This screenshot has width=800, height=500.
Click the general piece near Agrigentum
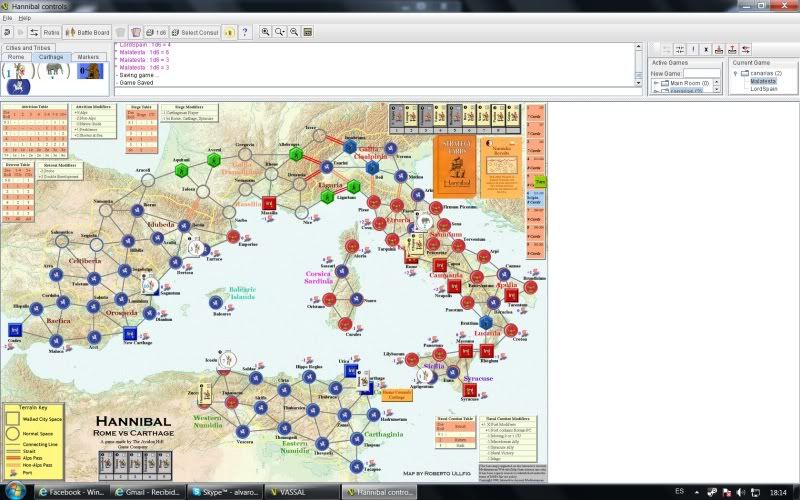(424, 376)
